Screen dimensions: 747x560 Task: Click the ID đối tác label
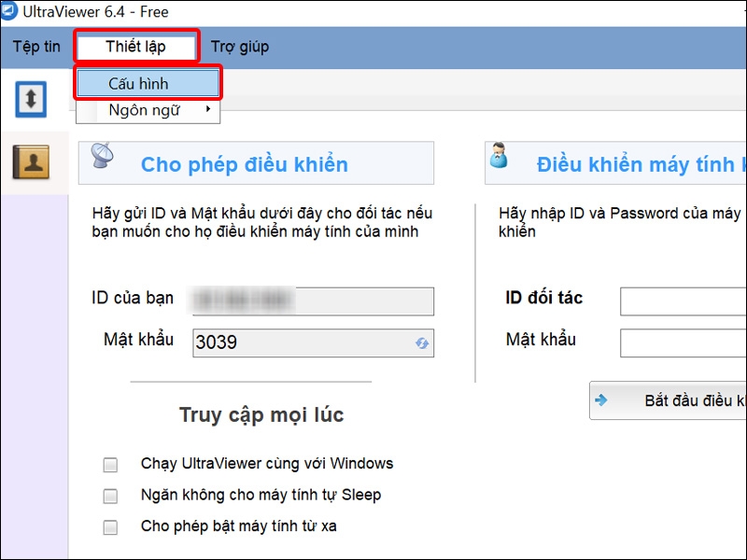(544, 298)
